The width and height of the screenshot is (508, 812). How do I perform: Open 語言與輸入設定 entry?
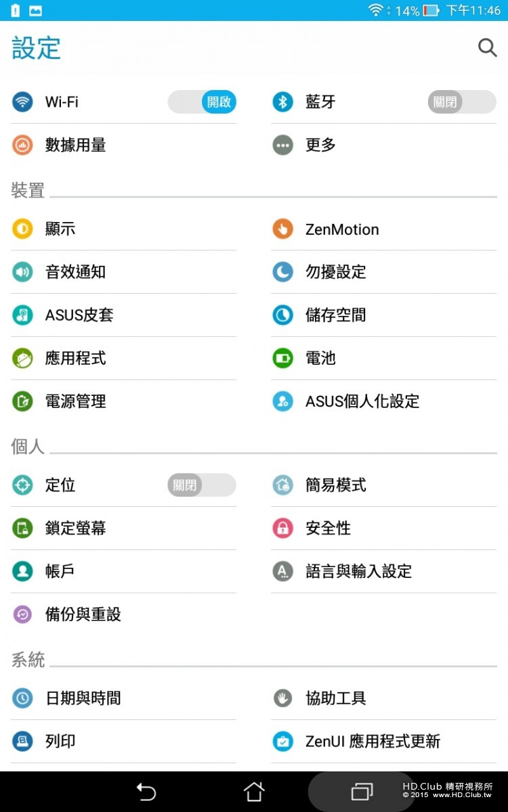click(x=358, y=571)
